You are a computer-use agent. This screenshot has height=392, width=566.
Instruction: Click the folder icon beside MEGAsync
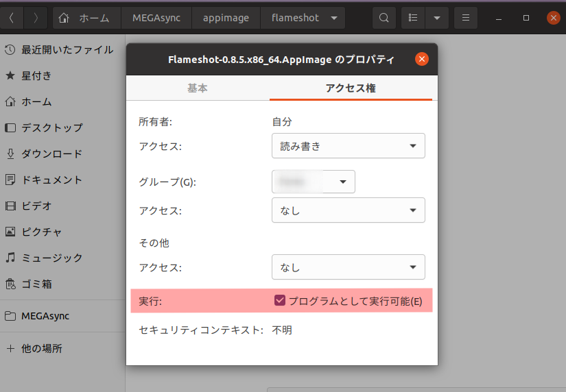[10, 316]
